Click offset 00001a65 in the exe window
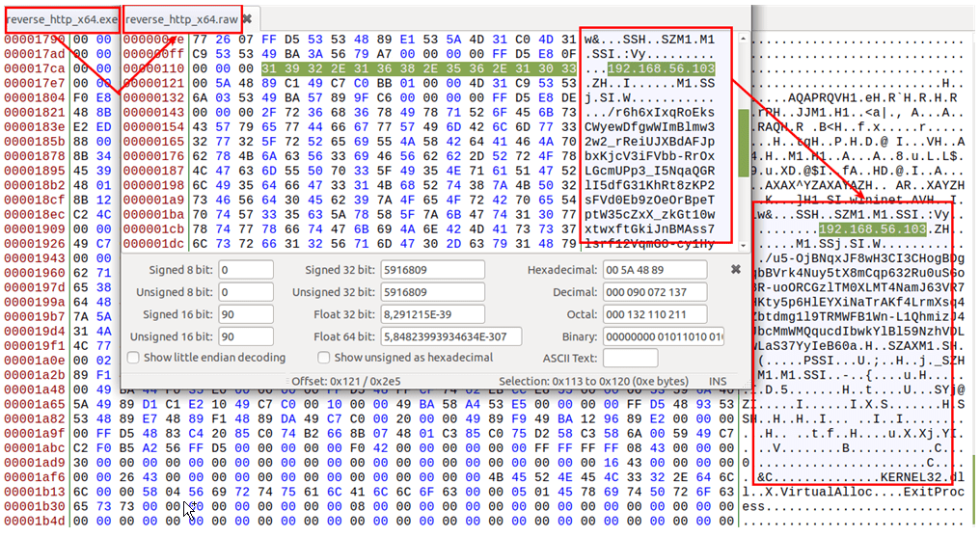The width and height of the screenshot is (980, 537). [35, 404]
